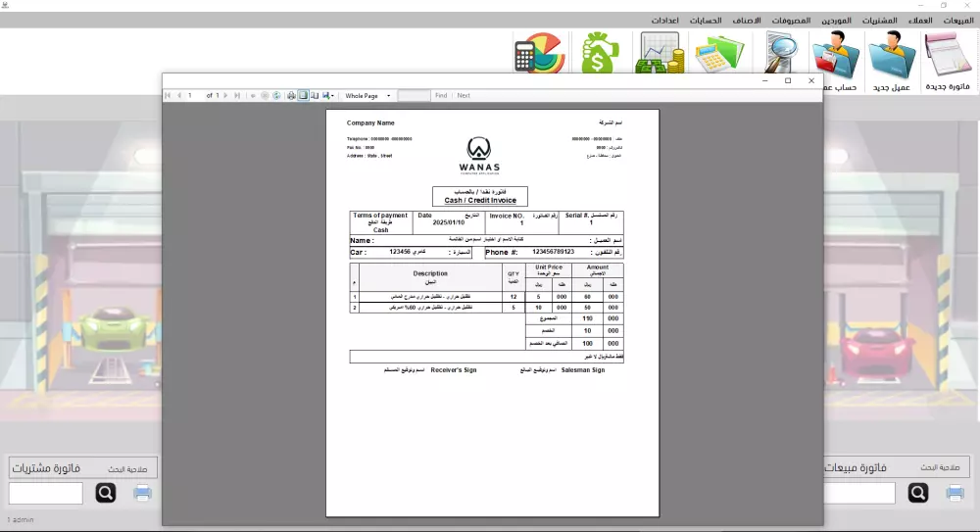This screenshot has height=532, width=980.
Task: Click 'Salesman Sign' text
Action: [583, 370]
